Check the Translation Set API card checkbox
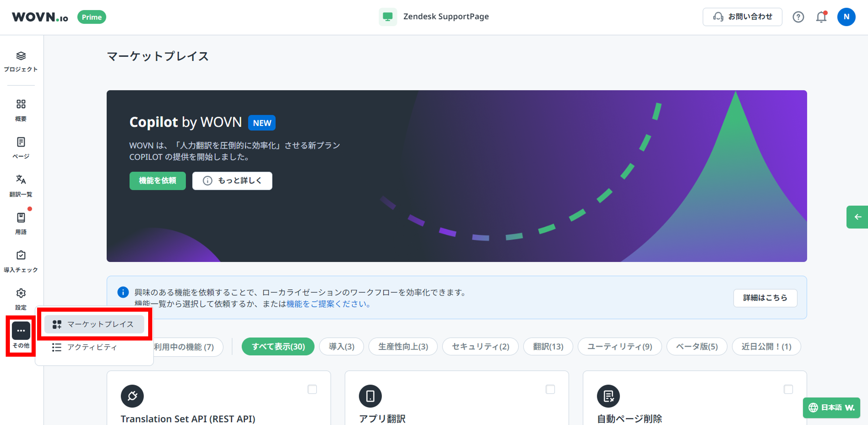 [x=313, y=389]
